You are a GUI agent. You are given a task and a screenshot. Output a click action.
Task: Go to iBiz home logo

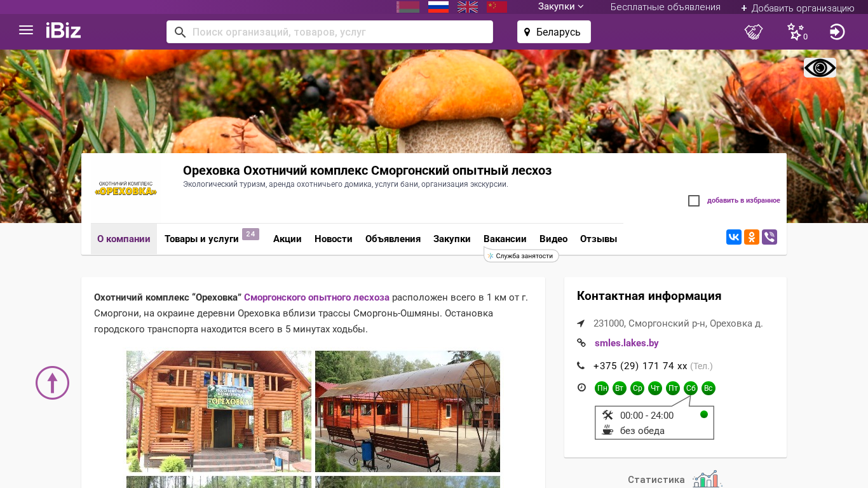tap(64, 30)
